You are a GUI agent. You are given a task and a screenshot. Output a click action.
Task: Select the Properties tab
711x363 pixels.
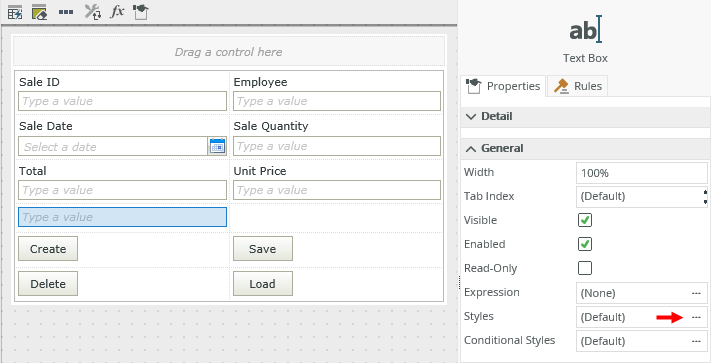point(503,86)
